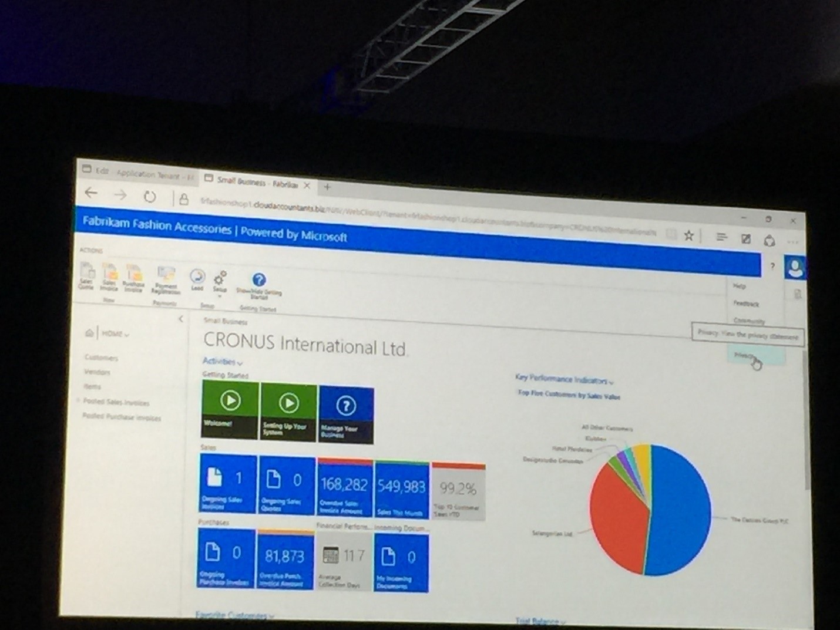
Task: Click the clipboard icon below user avatar
Action: 797,294
